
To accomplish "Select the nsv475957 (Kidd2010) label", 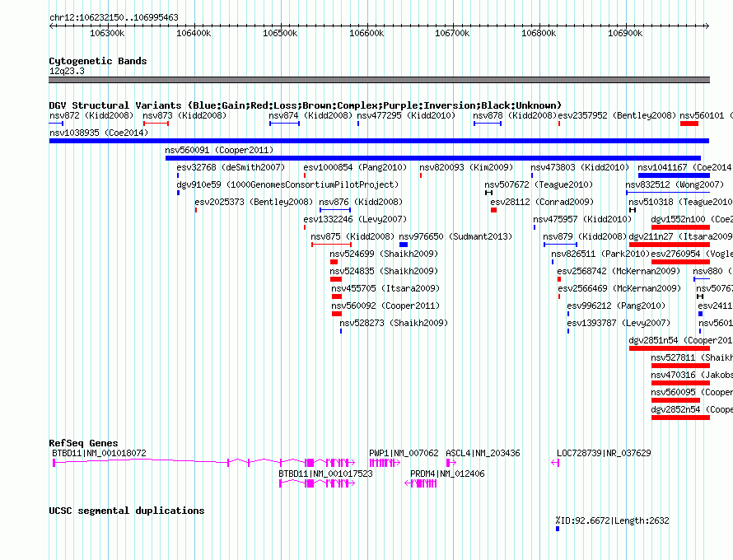I will coord(582,219).
